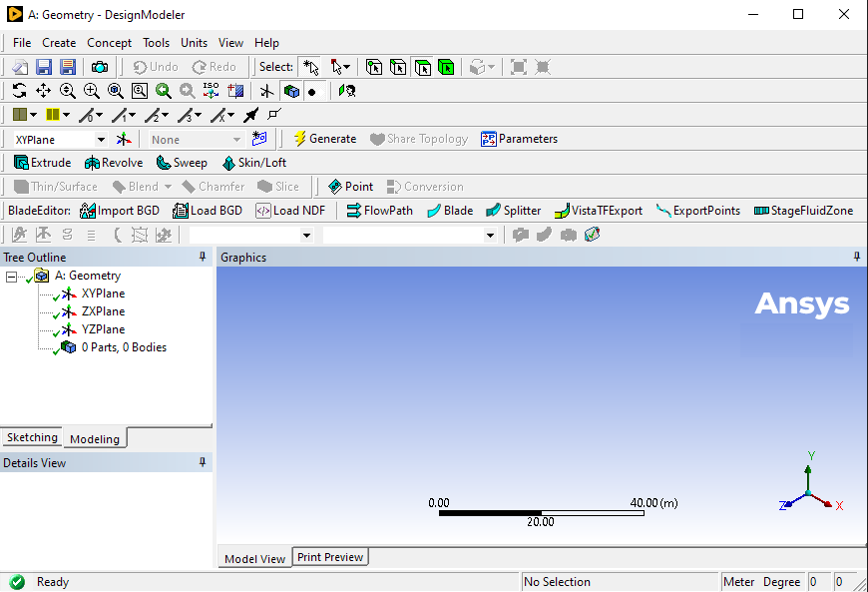This screenshot has width=868, height=592.
Task: Switch to the Print Preview tab
Action: 330,557
